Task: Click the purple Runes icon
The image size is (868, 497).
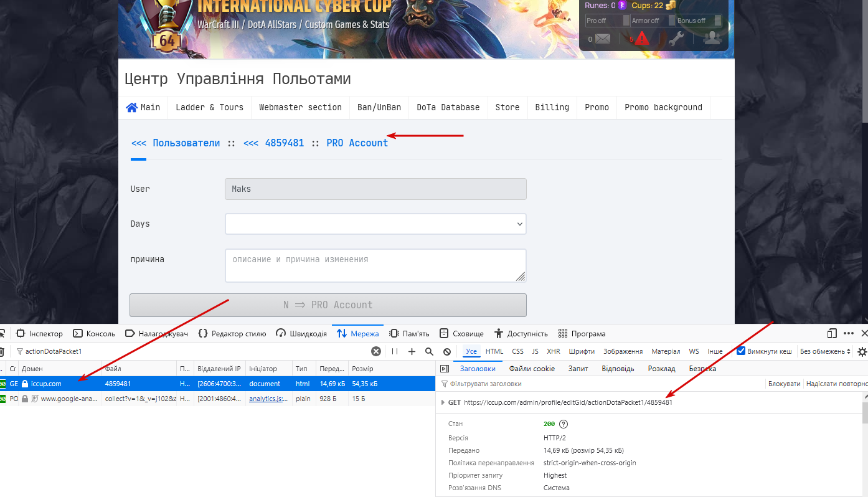Action: click(621, 6)
